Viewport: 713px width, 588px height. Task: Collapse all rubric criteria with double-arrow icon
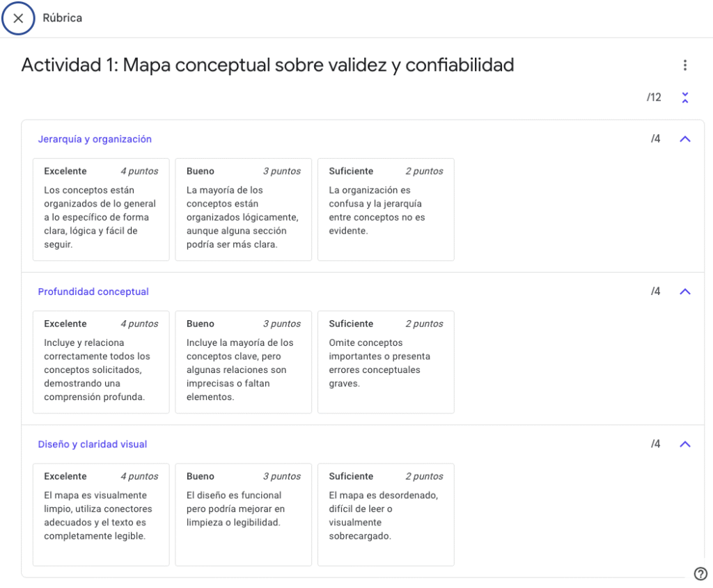[x=685, y=97]
